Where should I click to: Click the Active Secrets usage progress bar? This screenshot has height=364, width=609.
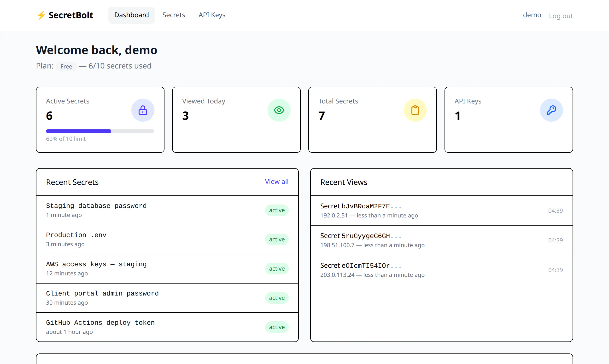[x=100, y=131]
